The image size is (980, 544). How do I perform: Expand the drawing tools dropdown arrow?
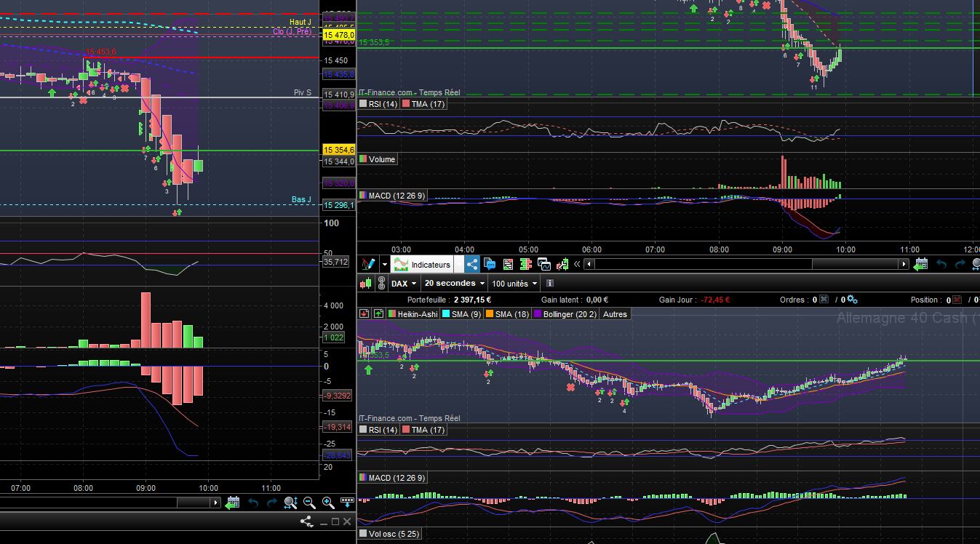tap(384, 265)
